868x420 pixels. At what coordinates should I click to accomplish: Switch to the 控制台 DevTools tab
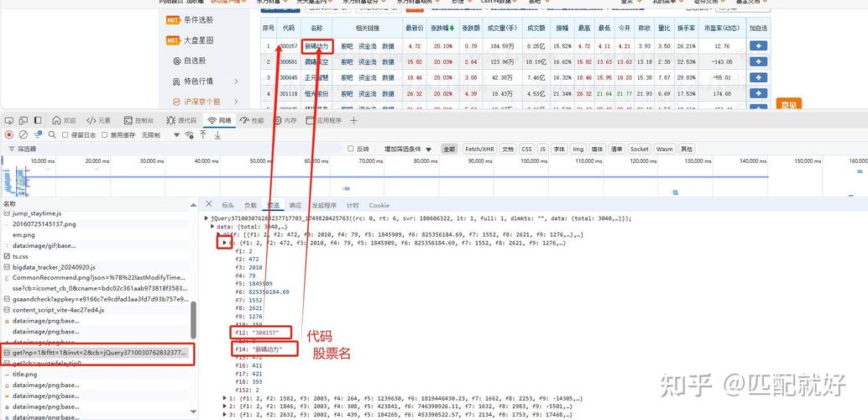tap(139, 120)
